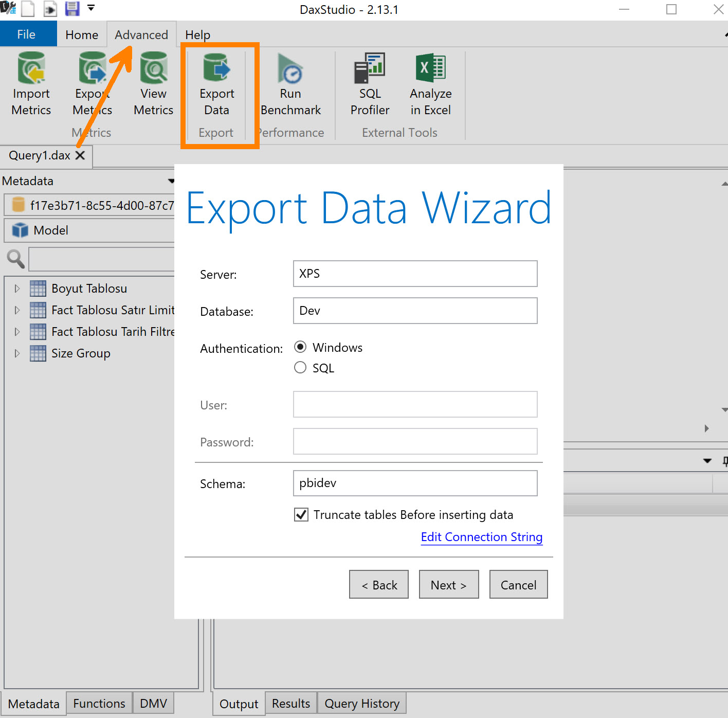Image resolution: width=728 pixels, height=718 pixels.
Task: Select the Boyut Tablosu tree item
Action: click(x=89, y=289)
